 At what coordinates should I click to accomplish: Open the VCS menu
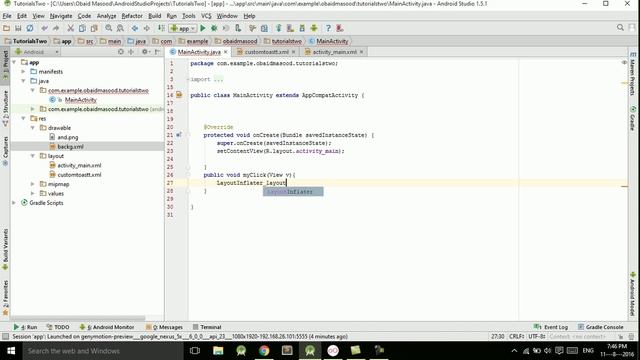coord(206,16)
